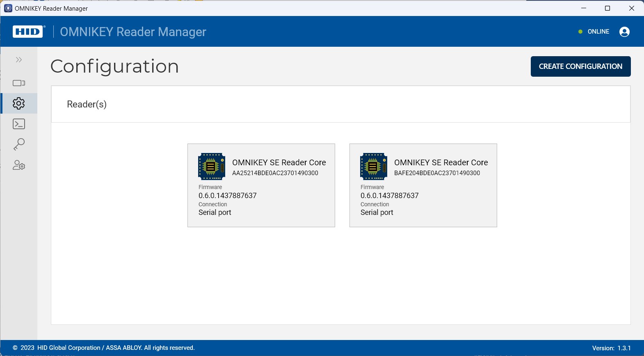Screen dimensions: 644x356
Task: Click the Version 1.3.1 text in footer
Action: 612,348
